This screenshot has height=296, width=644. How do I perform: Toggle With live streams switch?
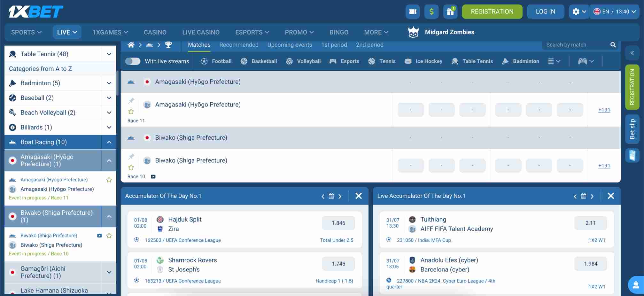133,61
